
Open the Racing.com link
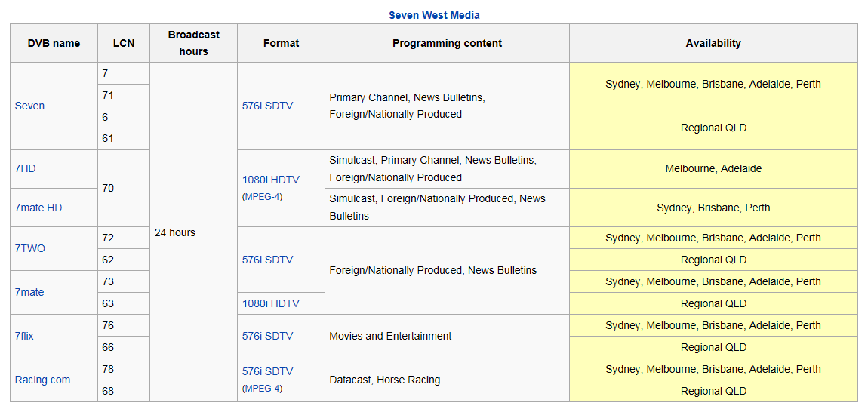[x=42, y=380]
